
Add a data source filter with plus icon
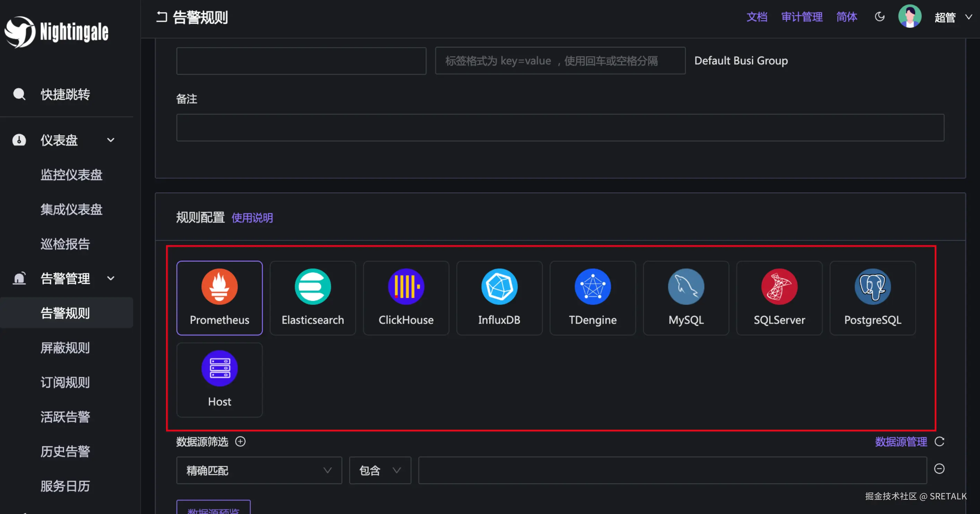240,441
